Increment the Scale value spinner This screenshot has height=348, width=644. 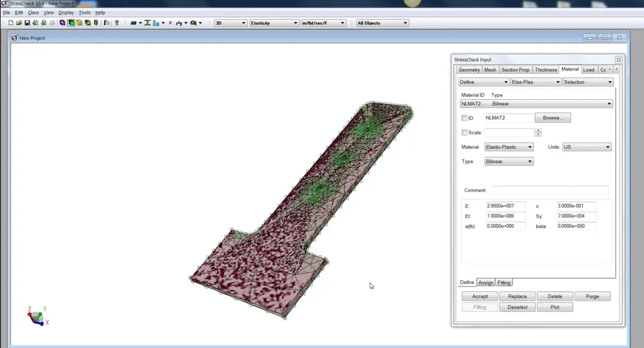(x=538, y=130)
